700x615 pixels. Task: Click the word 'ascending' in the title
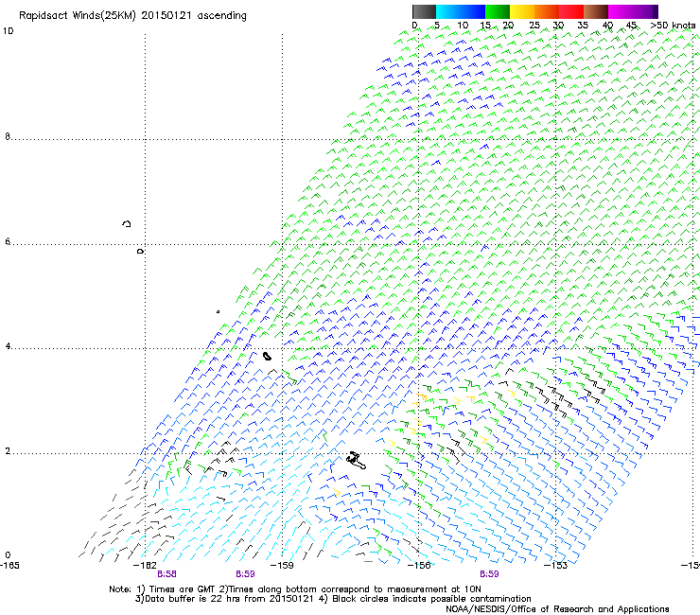click(x=222, y=16)
